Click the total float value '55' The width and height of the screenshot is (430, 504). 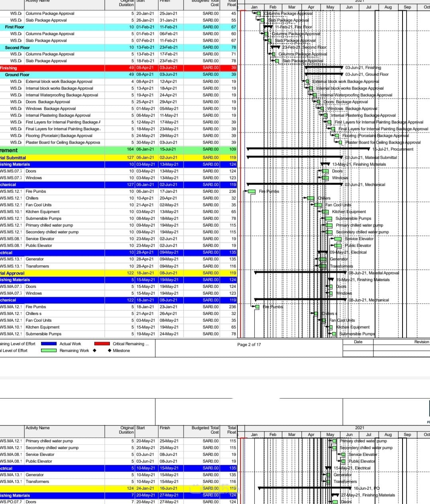[234, 20]
